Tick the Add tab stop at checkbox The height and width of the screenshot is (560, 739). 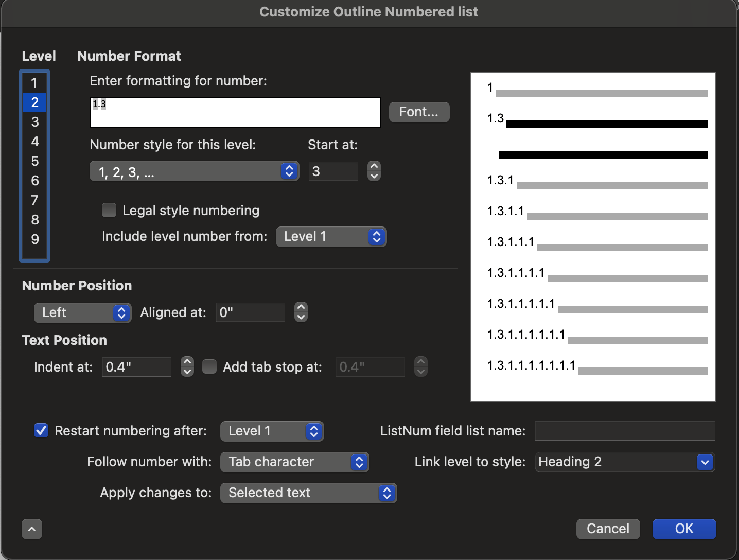pos(209,366)
